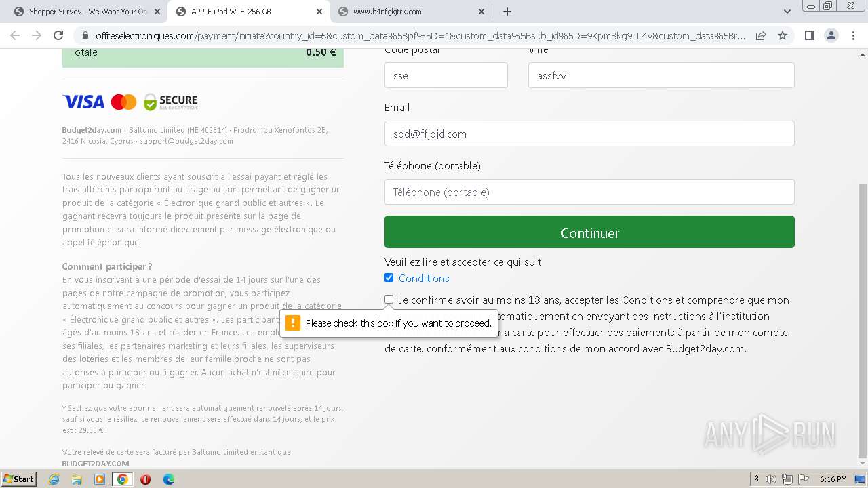
Task: Open the volume control tray icon
Action: (x=772, y=479)
